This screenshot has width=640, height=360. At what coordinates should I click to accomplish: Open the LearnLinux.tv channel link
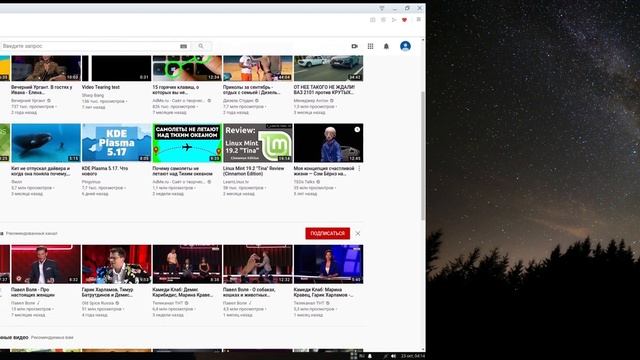236,182
